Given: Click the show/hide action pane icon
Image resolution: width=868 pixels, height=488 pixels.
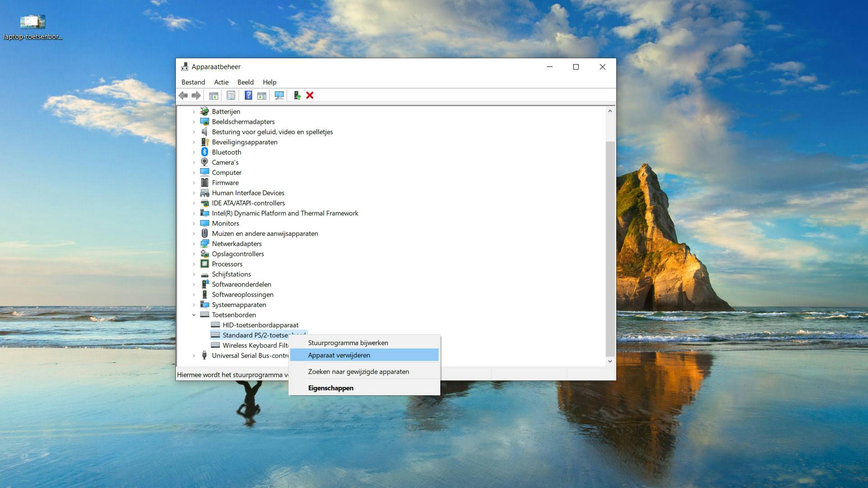Looking at the screenshot, I should pyautogui.click(x=262, y=95).
